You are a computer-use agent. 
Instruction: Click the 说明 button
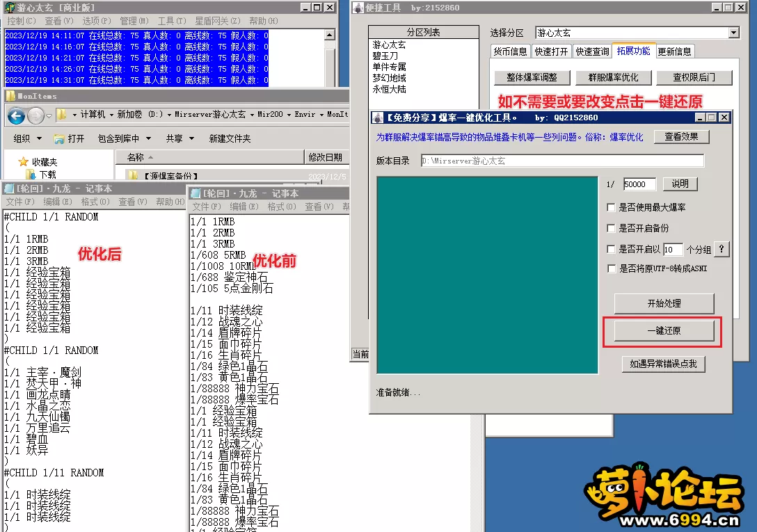pos(680,184)
